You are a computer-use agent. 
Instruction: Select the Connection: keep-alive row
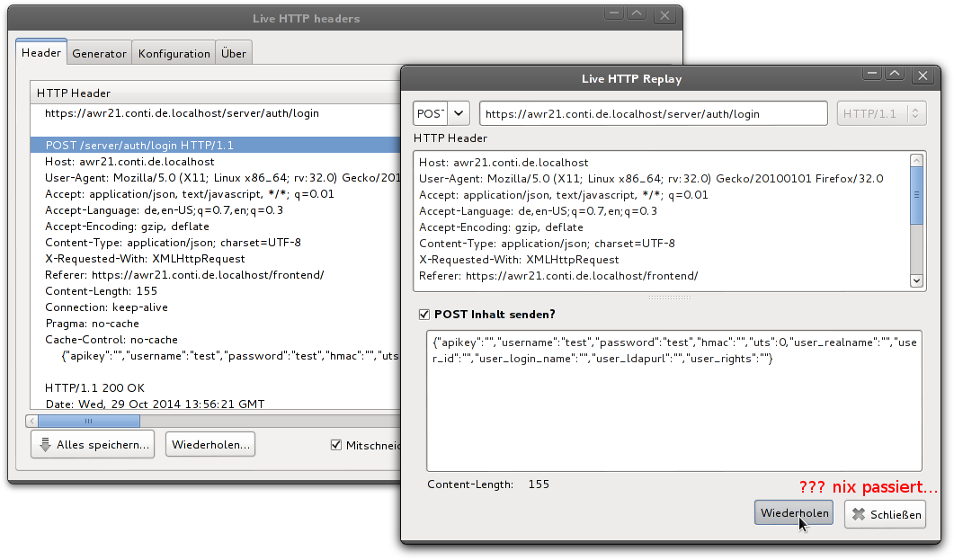(216, 307)
